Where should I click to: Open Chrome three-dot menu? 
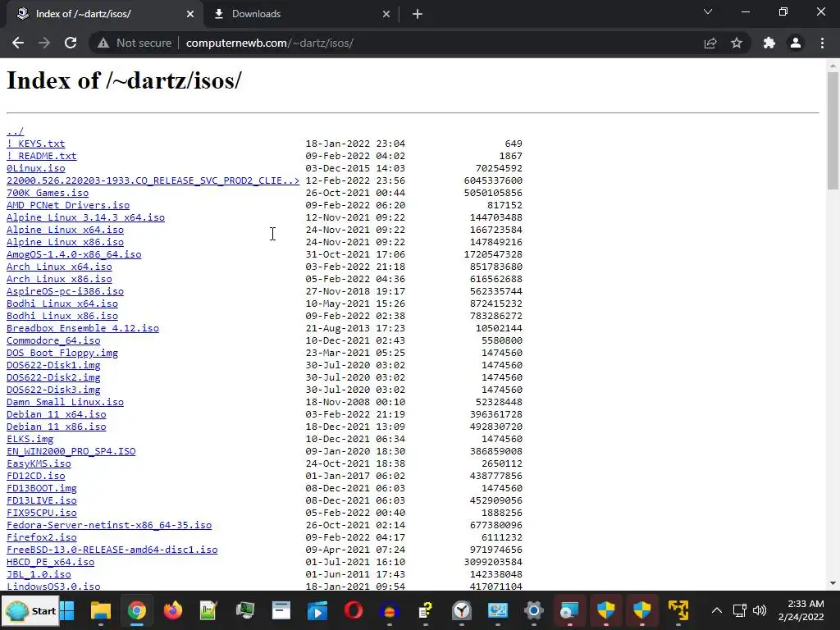[822, 43]
